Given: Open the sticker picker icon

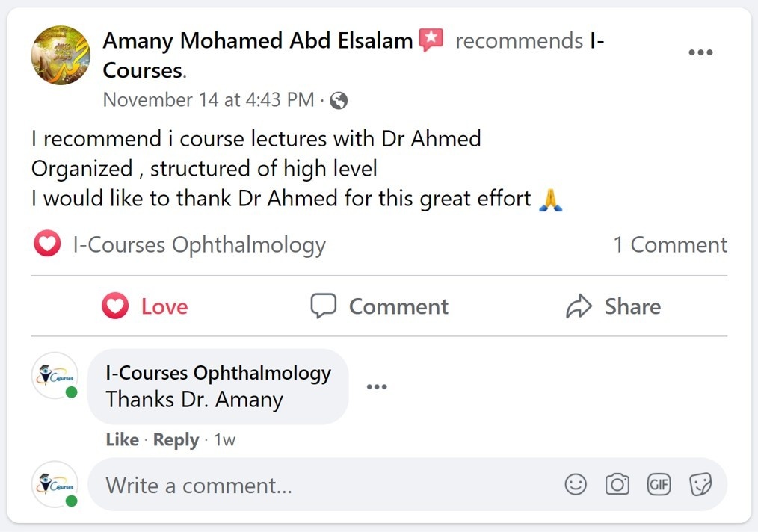Looking at the screenshot, I should (x=700, y=484).
